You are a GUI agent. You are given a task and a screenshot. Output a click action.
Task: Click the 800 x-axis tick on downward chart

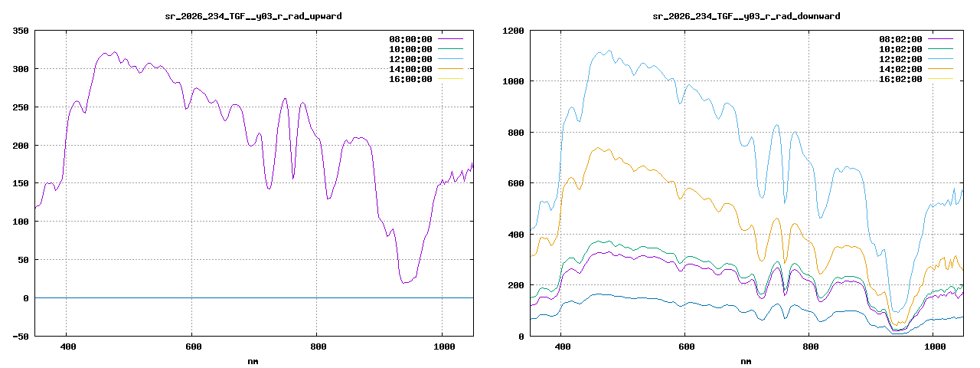810,347
